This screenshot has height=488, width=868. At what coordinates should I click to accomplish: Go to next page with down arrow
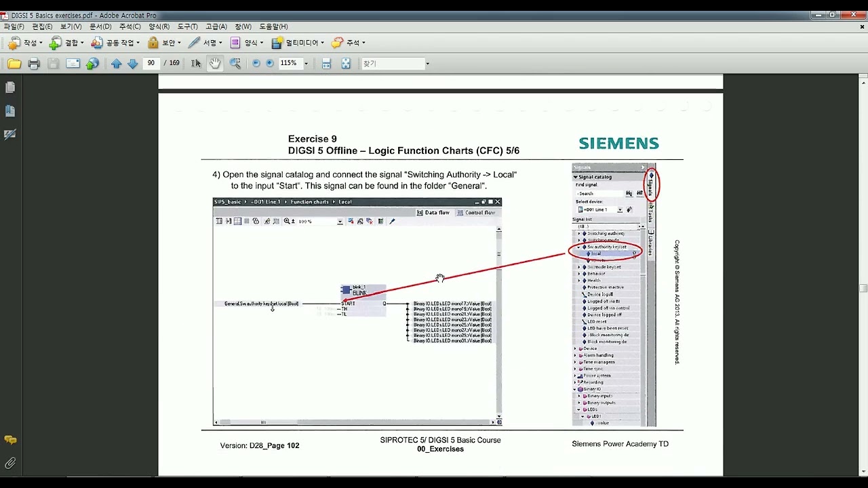pos(133,63)
